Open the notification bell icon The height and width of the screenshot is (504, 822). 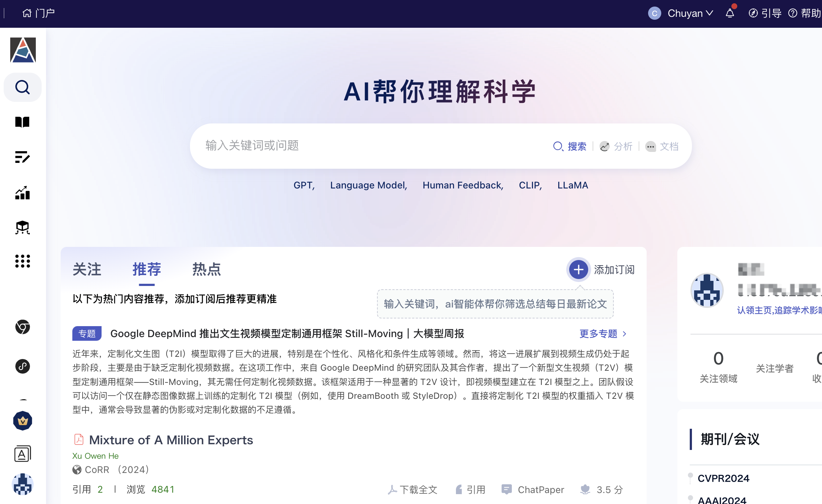click(730, 14)
